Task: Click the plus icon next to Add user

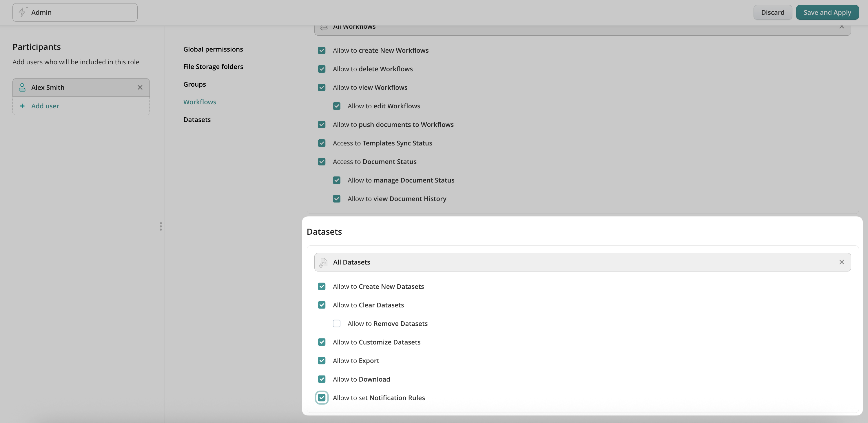Action: tap(22, 106)
